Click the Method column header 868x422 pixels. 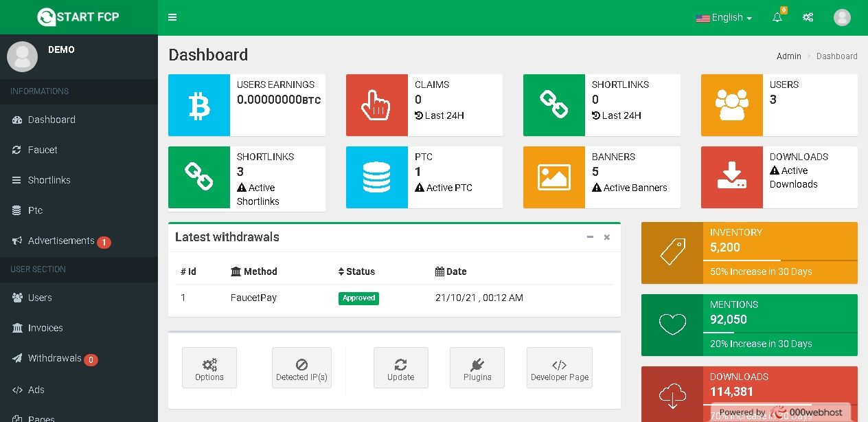(254, 271)
